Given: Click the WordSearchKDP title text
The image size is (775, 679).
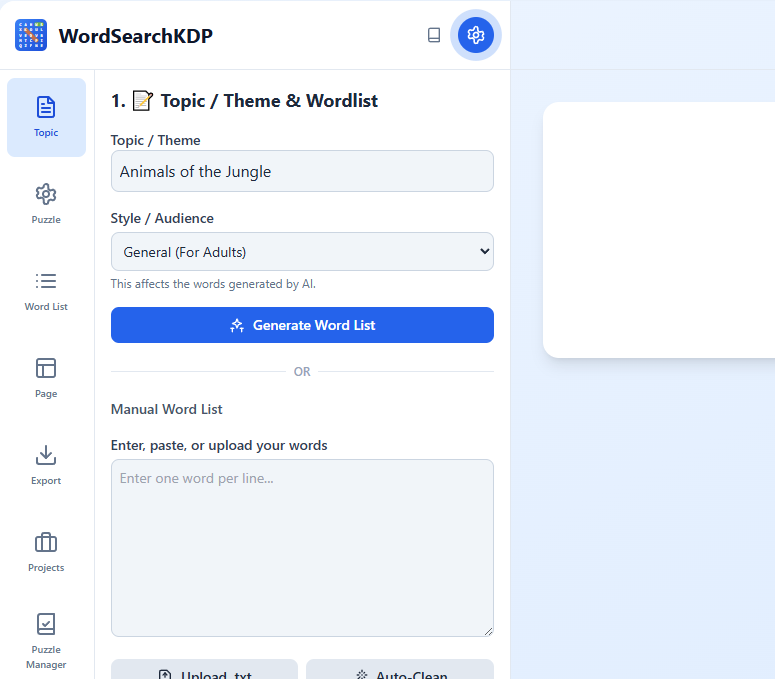Looking at the screenshot, I should coord(136,36).
